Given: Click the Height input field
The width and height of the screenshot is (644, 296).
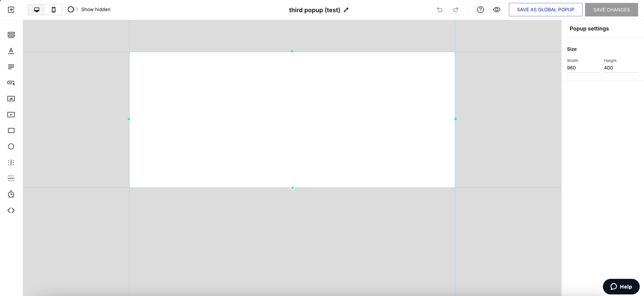Looking at the screenshot, I should (x=621, y=68).
